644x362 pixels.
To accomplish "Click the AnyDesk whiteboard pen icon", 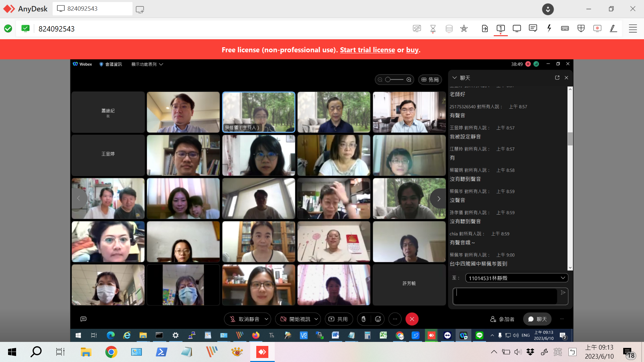I will click(x=613, y=28).
